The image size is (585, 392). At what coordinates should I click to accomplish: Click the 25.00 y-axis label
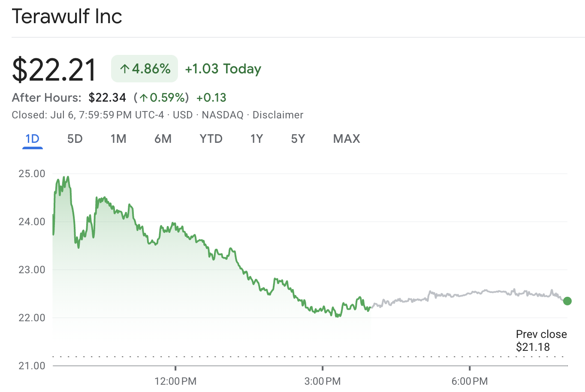point(32,174)
